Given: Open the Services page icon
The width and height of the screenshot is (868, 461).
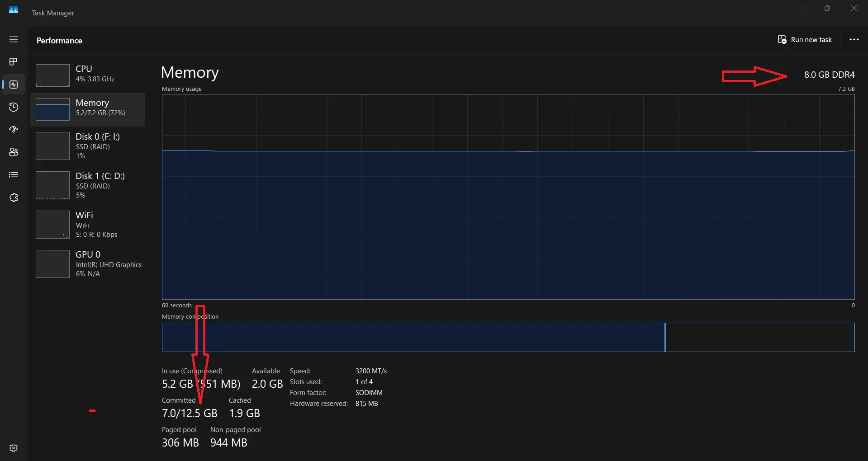Looking at the screenshot, I should click(14, 198).
